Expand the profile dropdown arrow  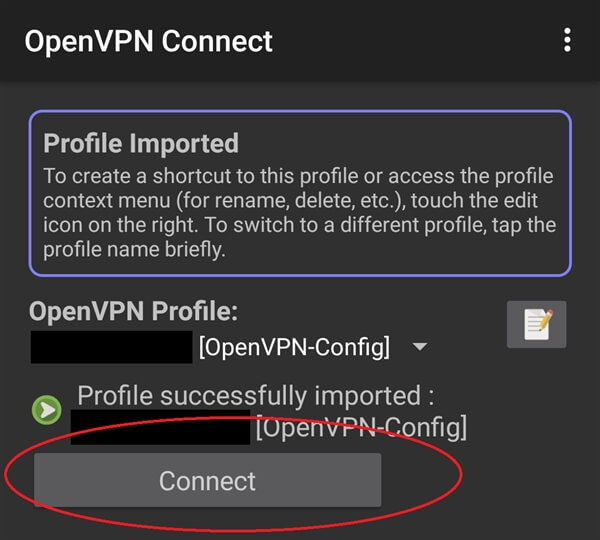tap(420, 347)
